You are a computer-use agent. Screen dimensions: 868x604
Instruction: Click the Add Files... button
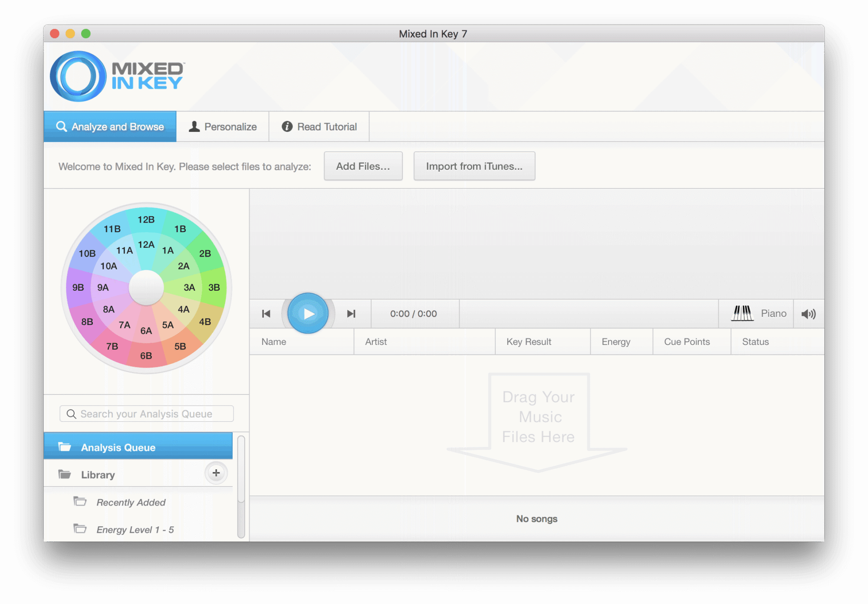tap(363, 166)
